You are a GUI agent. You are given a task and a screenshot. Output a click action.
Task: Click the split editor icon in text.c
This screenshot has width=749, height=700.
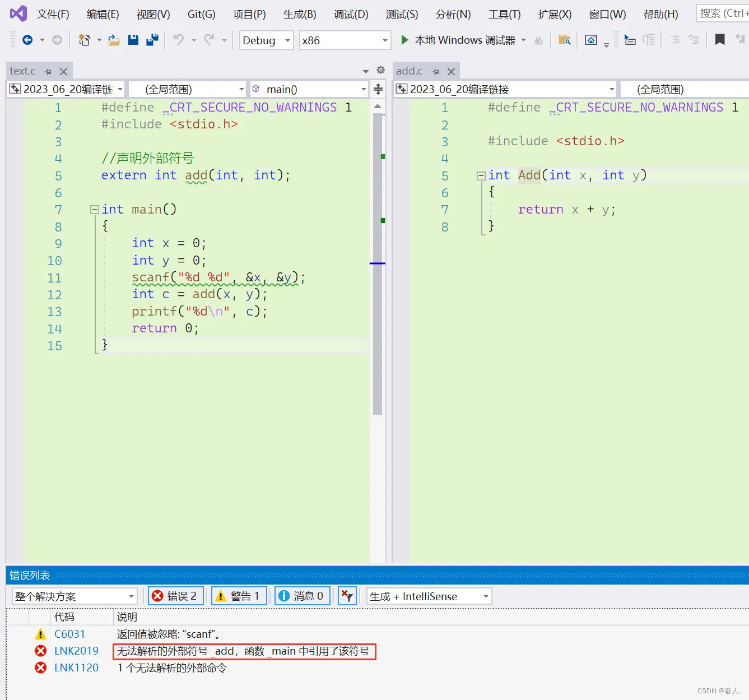378,89
